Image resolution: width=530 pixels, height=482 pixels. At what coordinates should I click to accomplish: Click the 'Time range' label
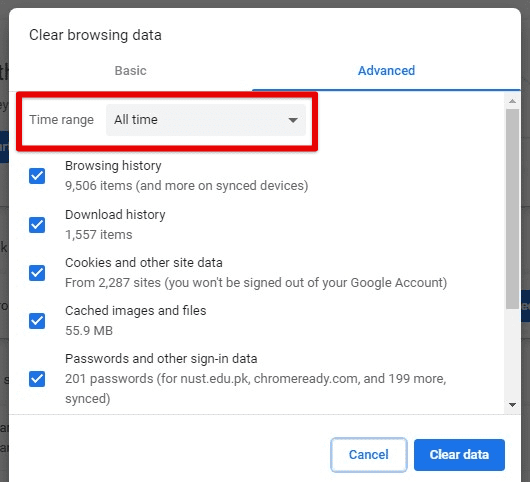62,120
